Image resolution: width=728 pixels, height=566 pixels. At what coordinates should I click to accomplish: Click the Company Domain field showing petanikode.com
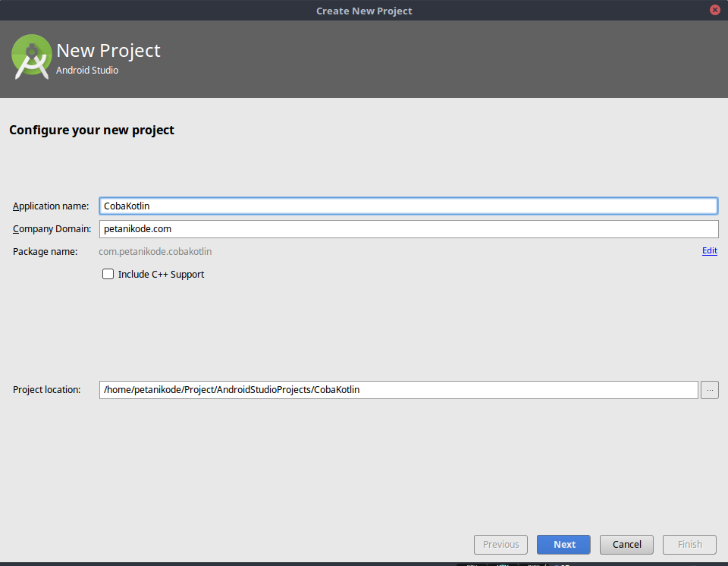click(x=409, y=228)
